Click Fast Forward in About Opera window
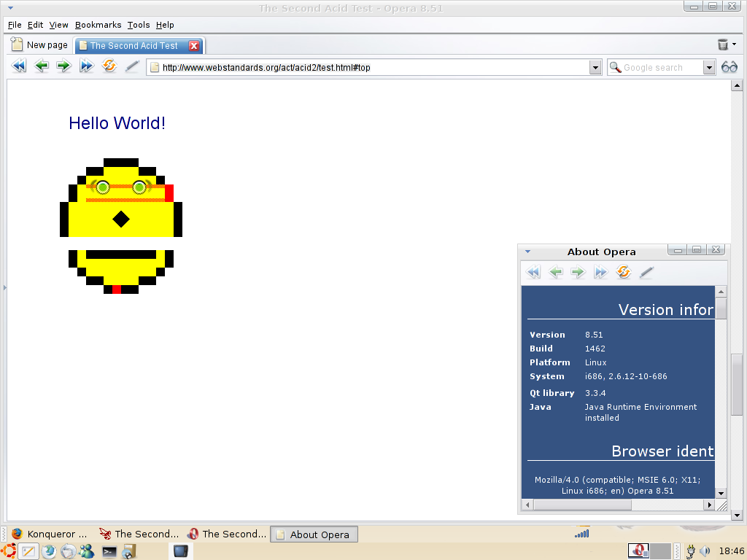 tap(601, 272)
